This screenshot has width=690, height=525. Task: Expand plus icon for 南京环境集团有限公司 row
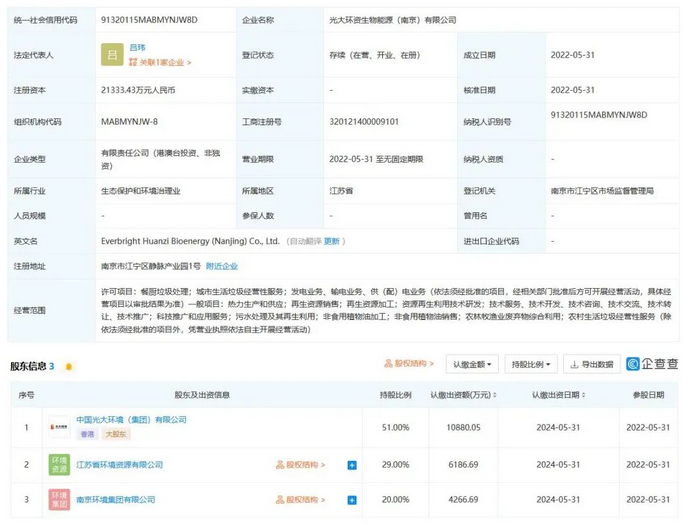(352, 500)
